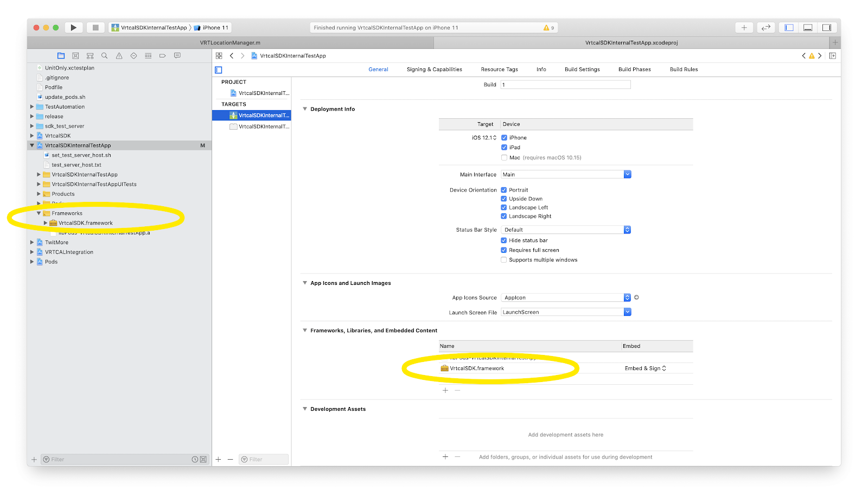Open the Find navigator
This screenshot has height=502, width=868.
pyautogui.click(x=104, y=56)
